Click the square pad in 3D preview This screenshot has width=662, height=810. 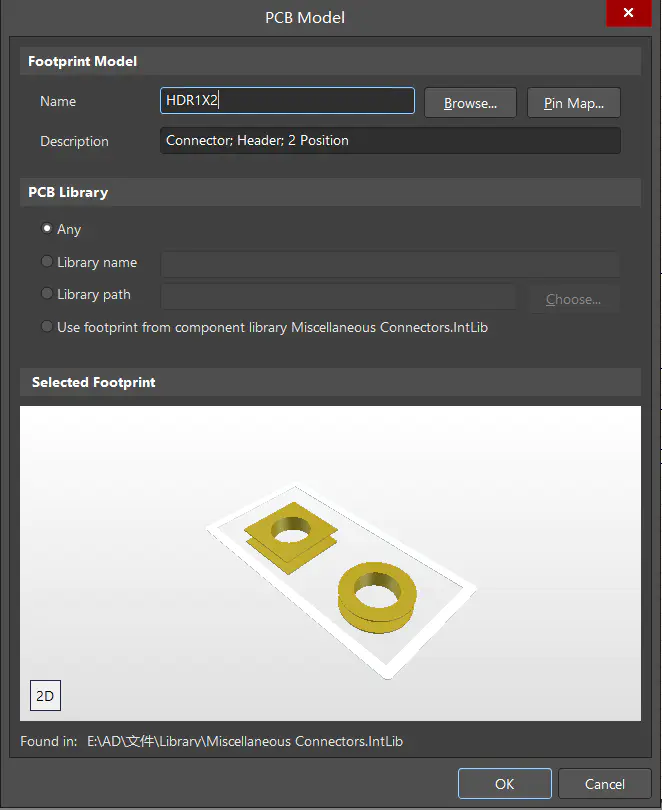(x=292, y=540)
